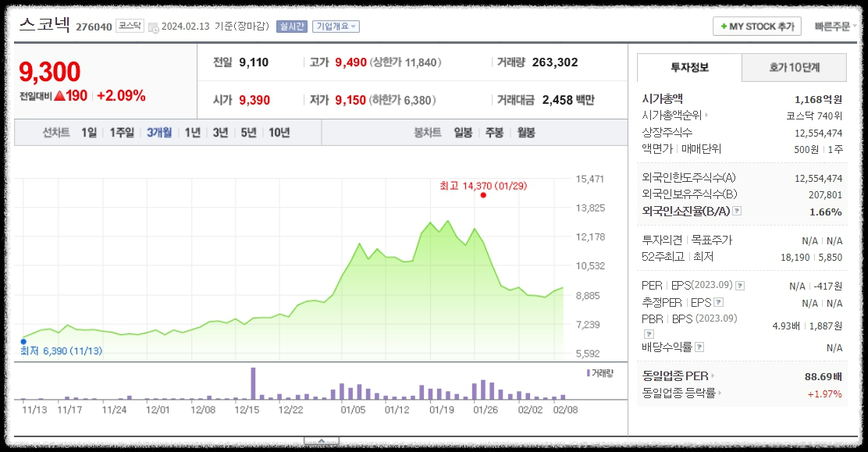Show the 주봉 candlestick chart
Image resolution: width=868 pixels, height=452 pixels.
pos(494,133)
